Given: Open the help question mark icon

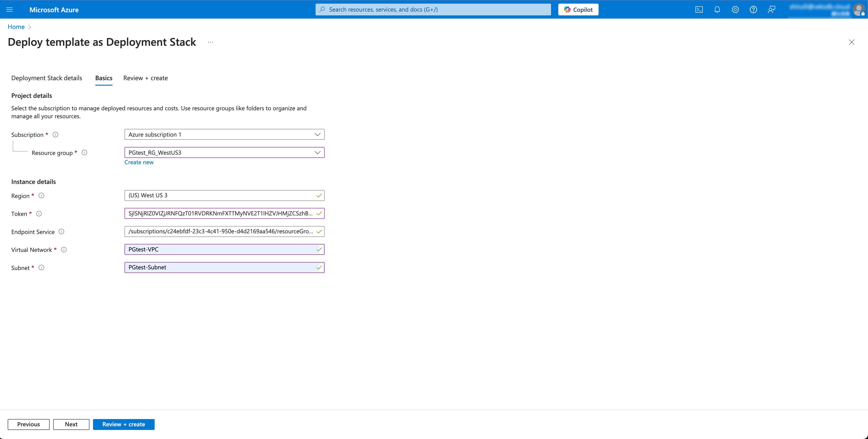Looking at the screenshot, I should click(x=753, y=10).
